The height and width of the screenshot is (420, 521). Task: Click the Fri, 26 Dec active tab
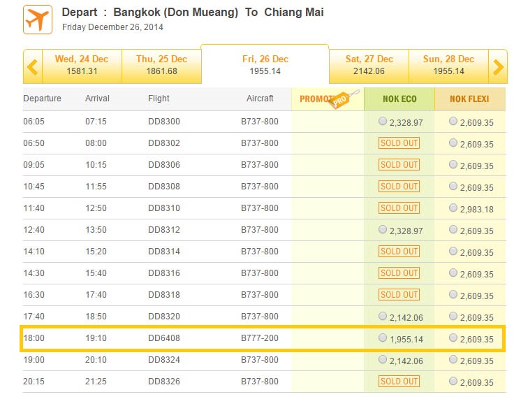click(x=265, y=65)
